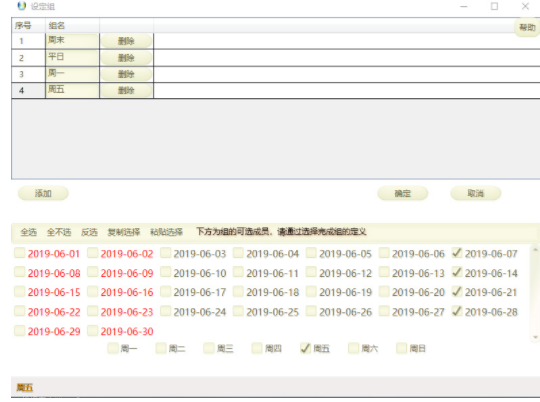The width and height of the screenshot is (540, 402).
Task: Uncheck the 2019-06-21 checkbox
Action: [457, 291]
